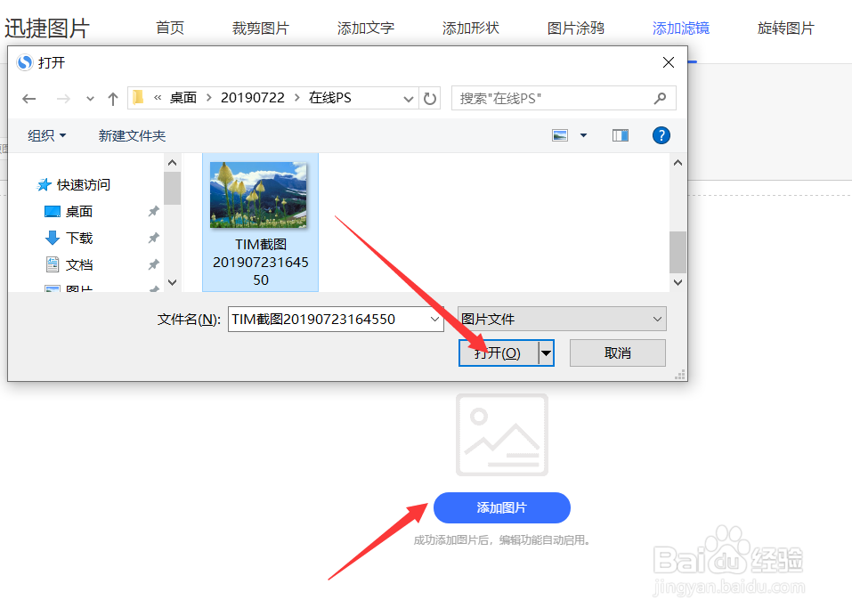Image resolution: width=852 pixels, height=616 pixels.
Task: Click the resize grip at dialog corner
Action: pyautogui.click(x=680, y=374)
